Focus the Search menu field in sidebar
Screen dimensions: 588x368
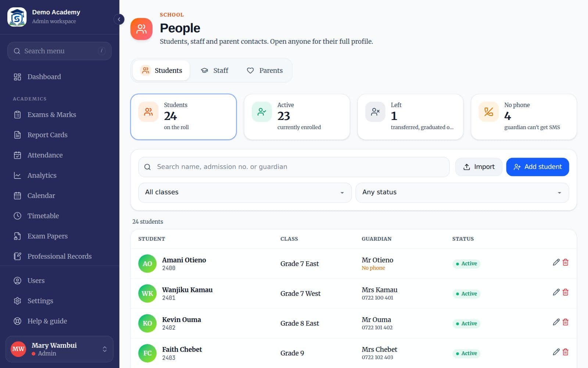tap(60, 51)
